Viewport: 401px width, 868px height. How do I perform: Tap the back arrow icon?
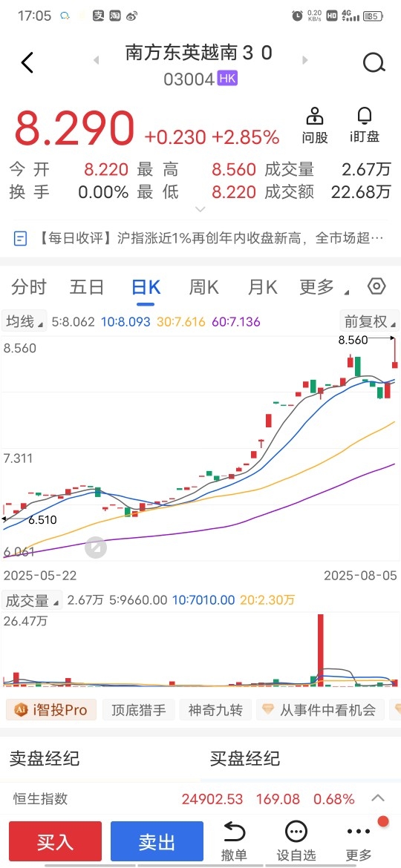pyautogui.click(x=27, y=62)
